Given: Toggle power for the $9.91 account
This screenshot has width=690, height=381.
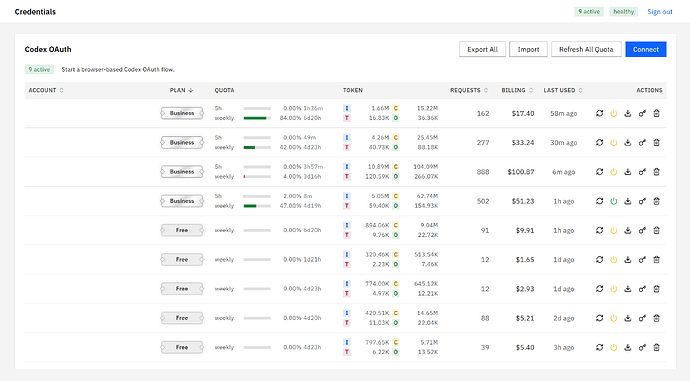Looking at the screenshot, I should (613, 231).
